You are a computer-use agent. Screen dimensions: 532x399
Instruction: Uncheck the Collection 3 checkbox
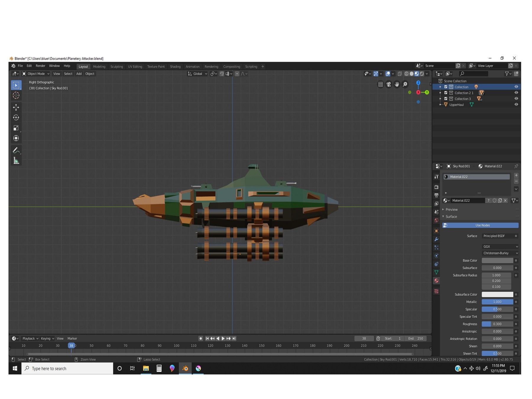pyautogui.click(x=446, y=99)
